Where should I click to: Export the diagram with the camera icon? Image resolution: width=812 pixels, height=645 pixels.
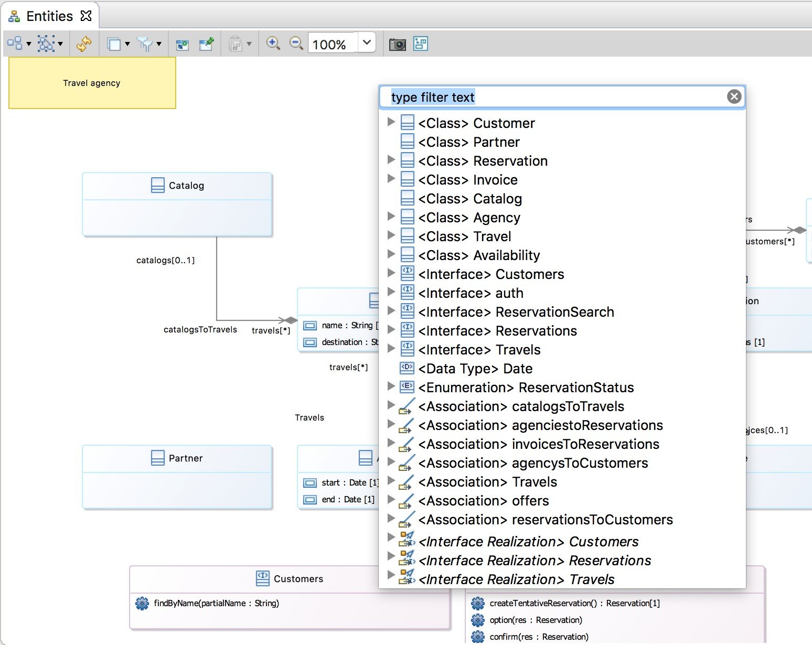pos(397,44)
